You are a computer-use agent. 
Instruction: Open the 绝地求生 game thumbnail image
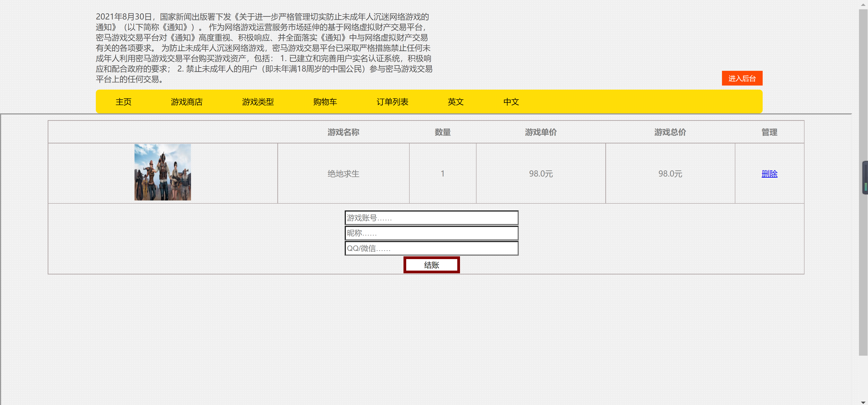point(163,172)
